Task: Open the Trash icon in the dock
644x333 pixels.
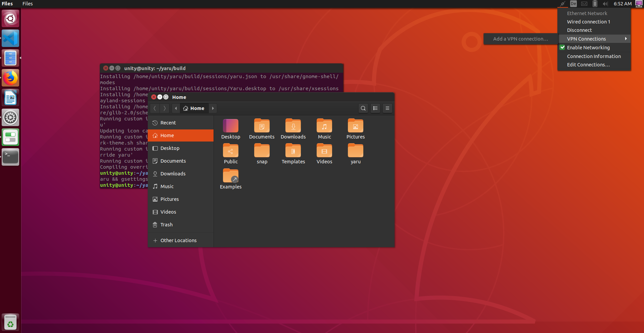Action: coord(10,322)
